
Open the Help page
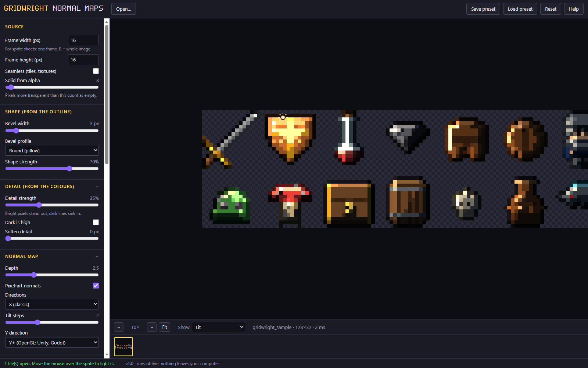pyautogui.click(x=574, y=9)
